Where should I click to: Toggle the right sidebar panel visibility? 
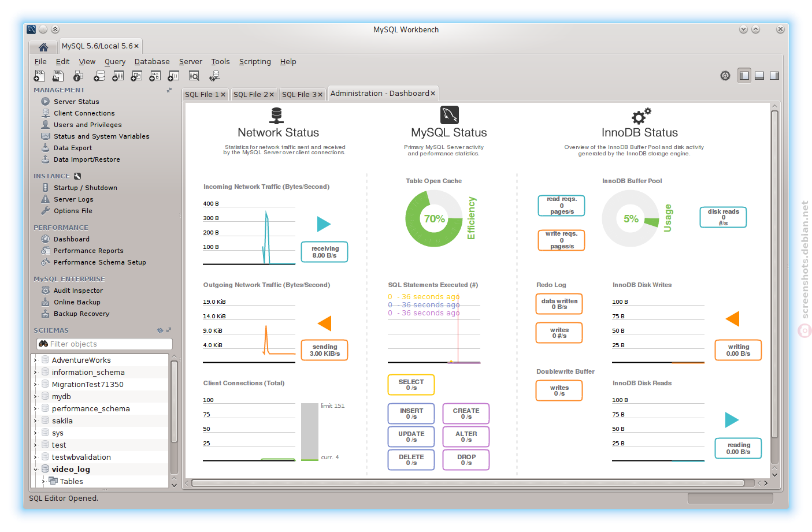[x=774, y=76]
